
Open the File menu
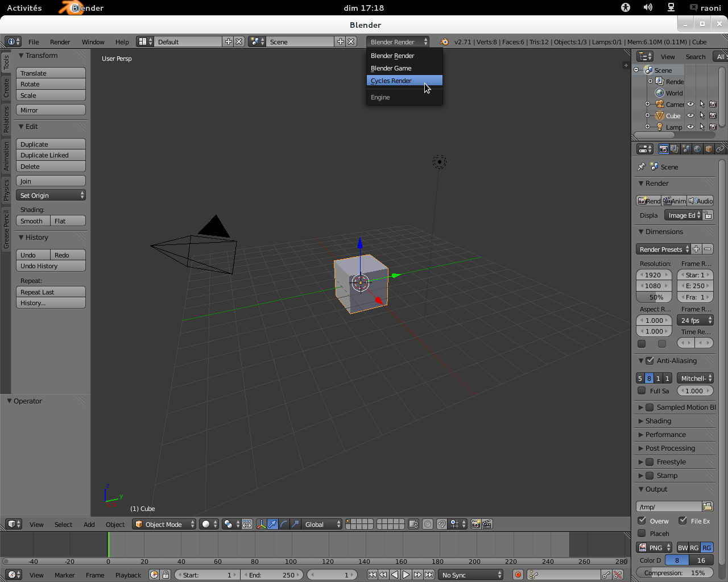[x=34, y=42]
